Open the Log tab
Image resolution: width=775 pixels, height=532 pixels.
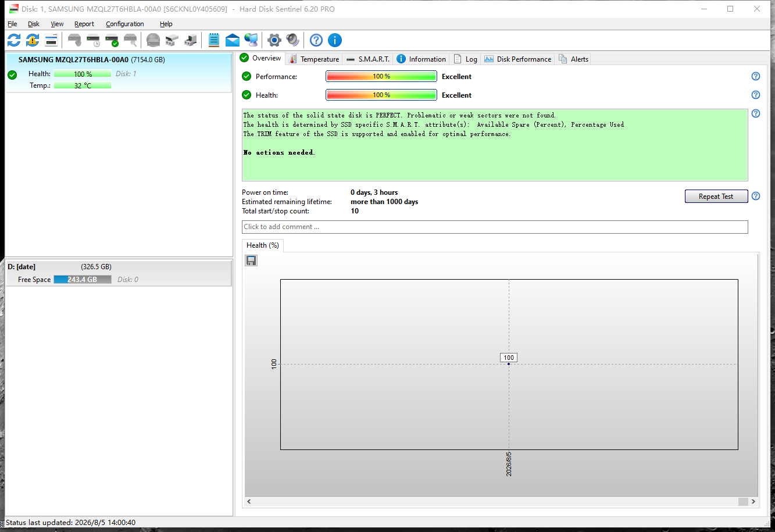point(465,59)
